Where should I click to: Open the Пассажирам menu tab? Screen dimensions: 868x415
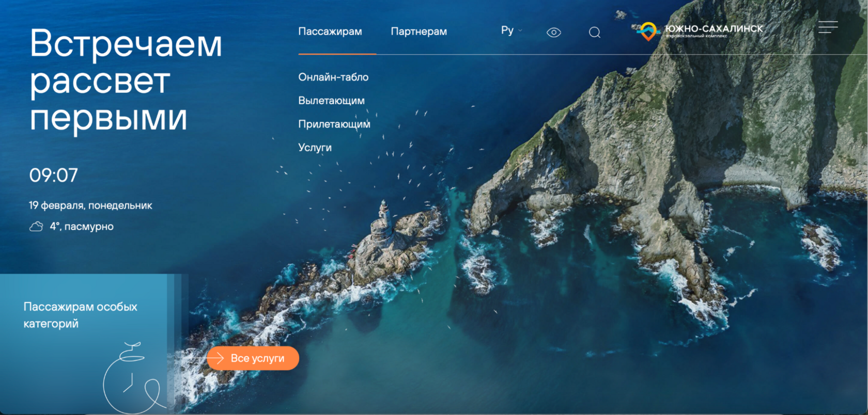point(330,31)
